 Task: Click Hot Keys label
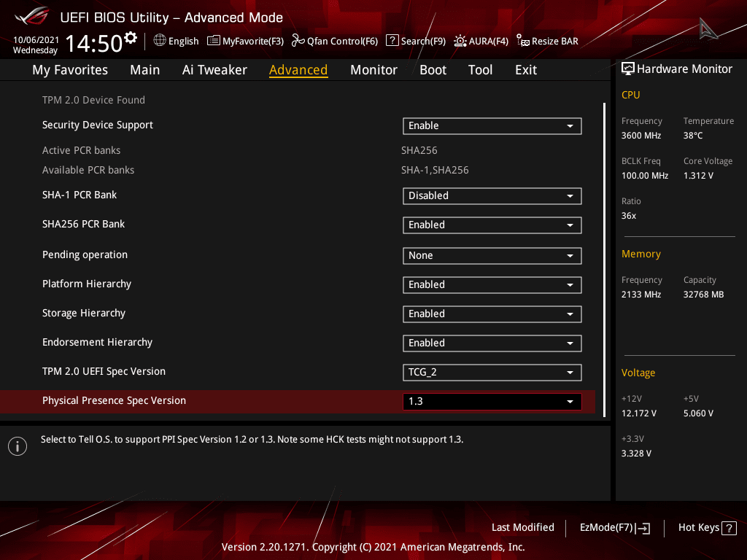point(698,528)
